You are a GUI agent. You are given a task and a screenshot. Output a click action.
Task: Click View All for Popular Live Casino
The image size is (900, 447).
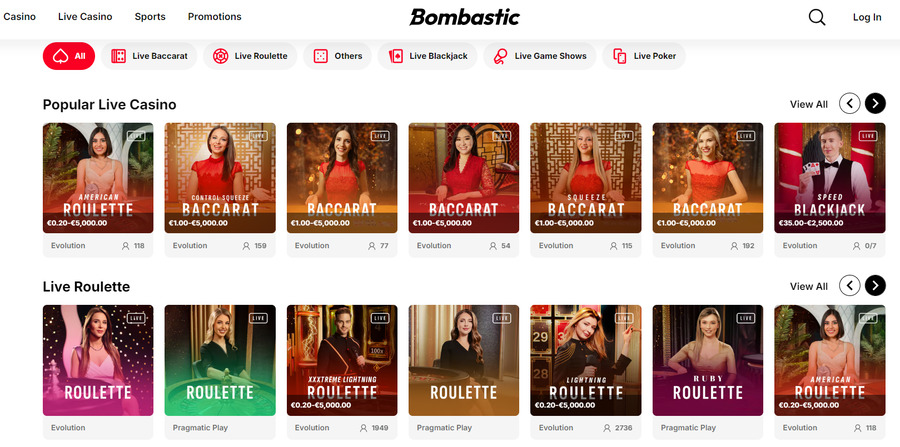808,104
